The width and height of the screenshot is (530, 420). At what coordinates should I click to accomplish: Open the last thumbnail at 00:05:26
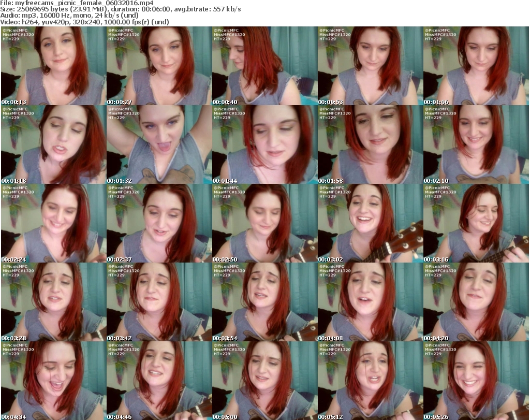[x=476, y=381]
